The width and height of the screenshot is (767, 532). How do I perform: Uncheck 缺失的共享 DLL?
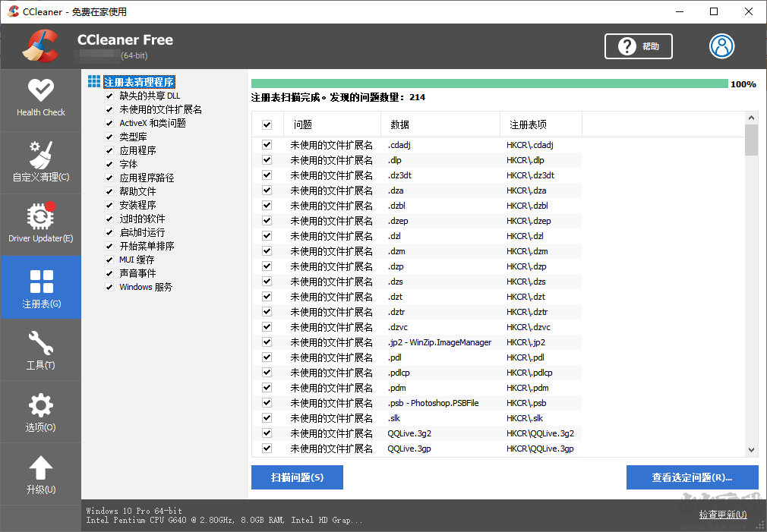click(109, 96)
